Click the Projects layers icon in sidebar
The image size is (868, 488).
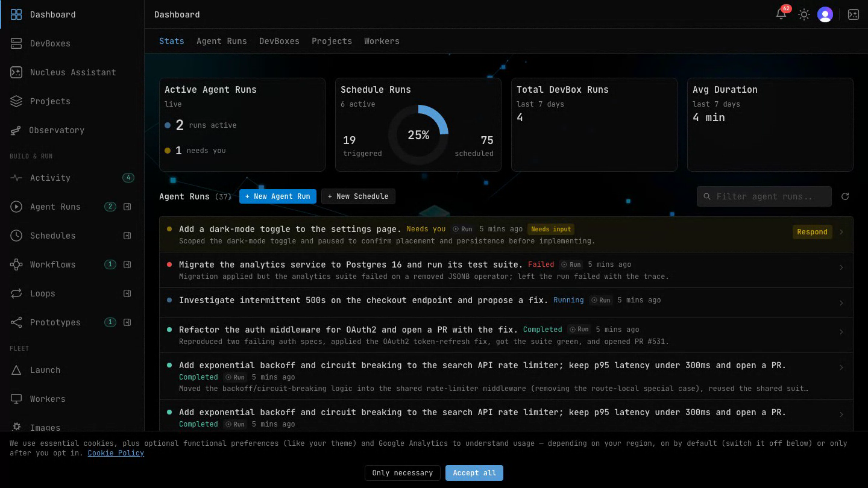point(16,101)
